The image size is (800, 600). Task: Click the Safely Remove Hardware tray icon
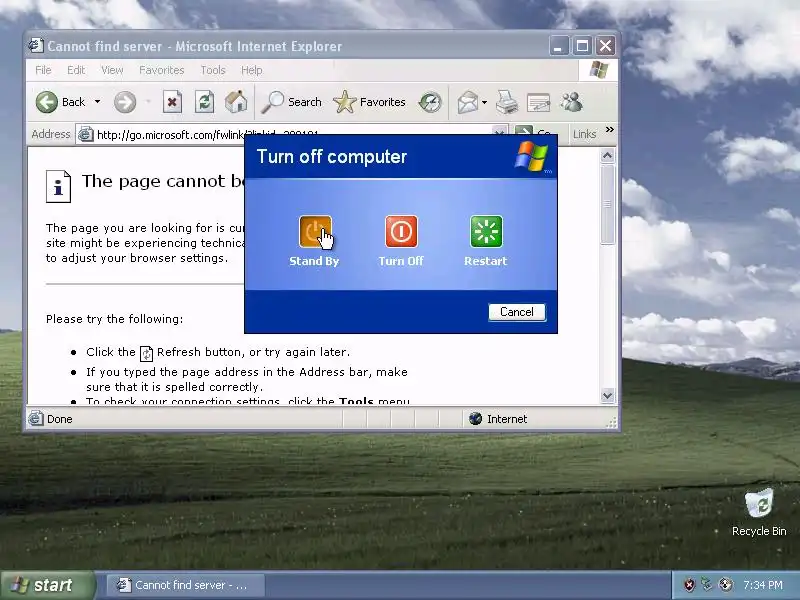pos(707,584)
